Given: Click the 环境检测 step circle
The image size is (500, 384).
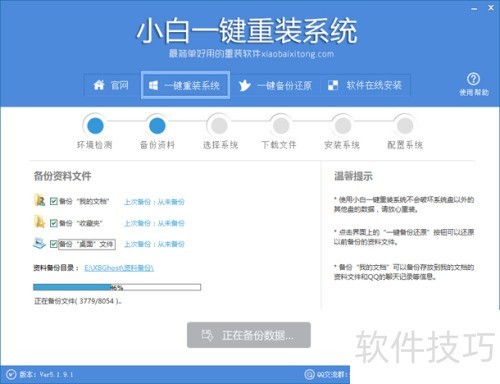Looking at the screenshot, I should [x=95, y=126].
